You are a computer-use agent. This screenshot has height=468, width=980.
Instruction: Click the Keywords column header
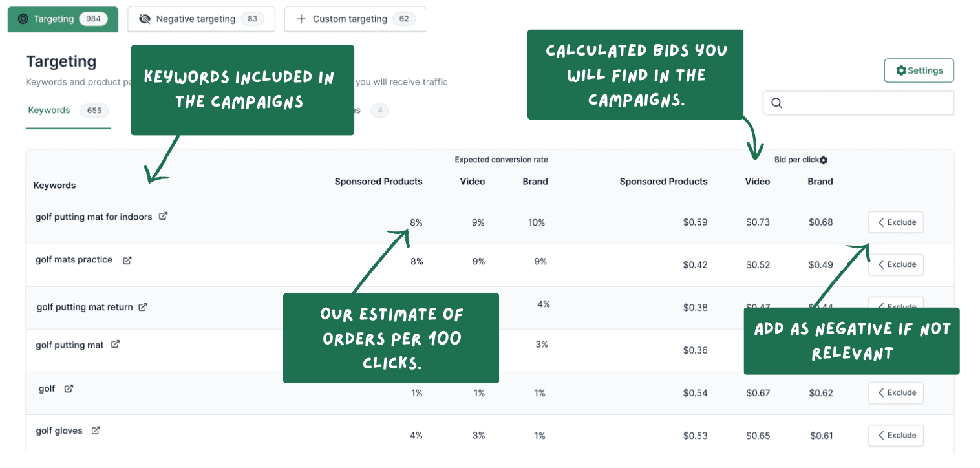54,185
